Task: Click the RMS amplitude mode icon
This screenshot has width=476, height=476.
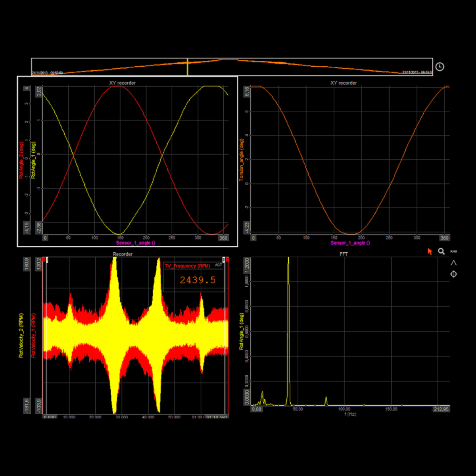Action: click(x=453, y=251)
